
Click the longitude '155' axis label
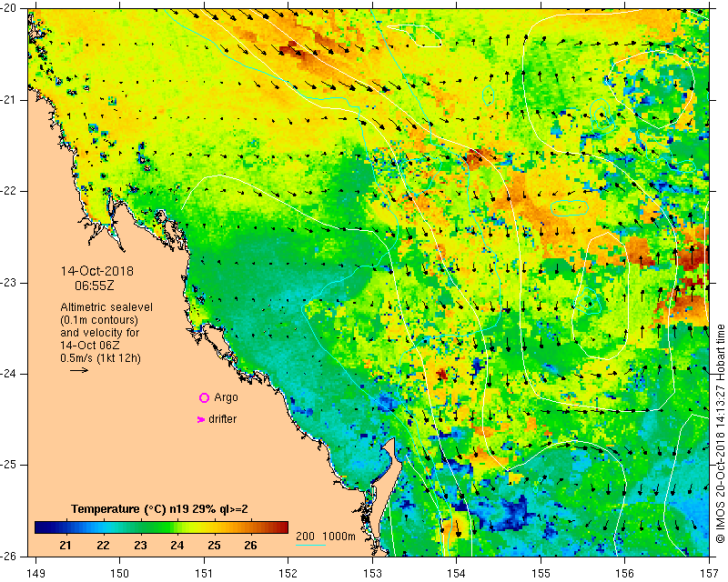541,573
